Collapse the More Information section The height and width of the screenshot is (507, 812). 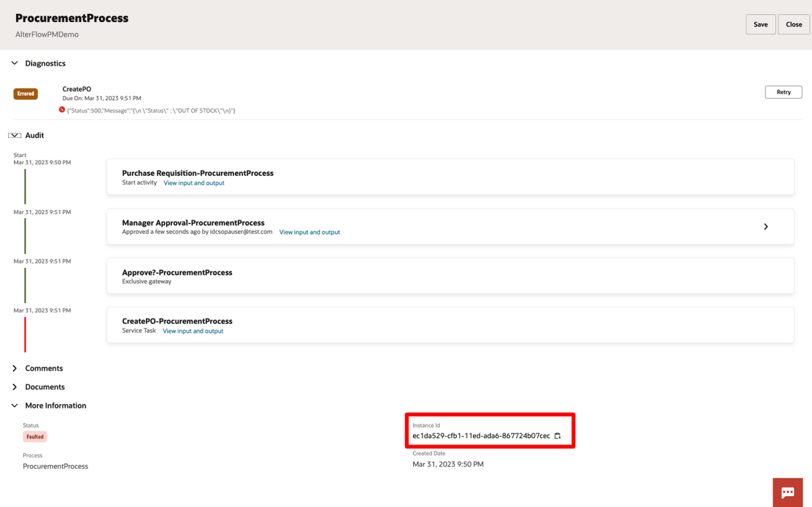(14, 405)
